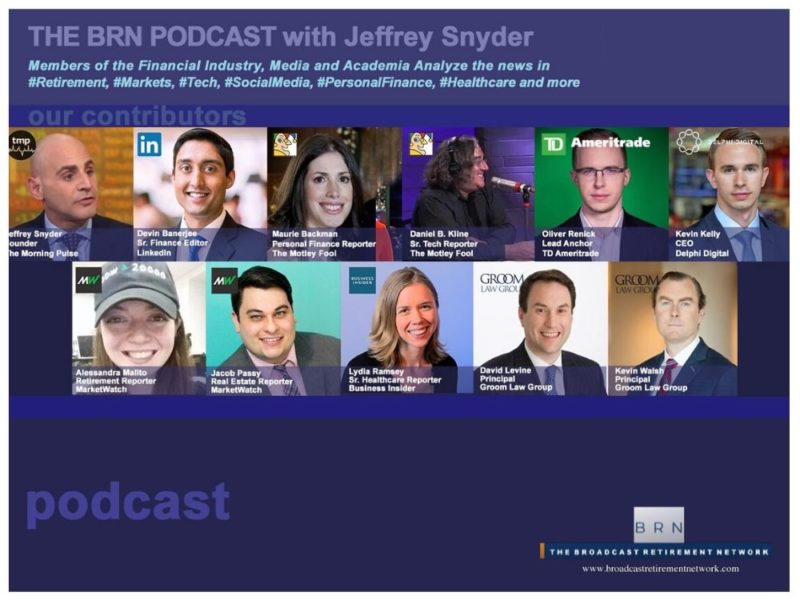Screen dimensions: 800x600
Task: Click the #SocialMedia hashtag
Action: pyautogui.click(x=268, y=83)
